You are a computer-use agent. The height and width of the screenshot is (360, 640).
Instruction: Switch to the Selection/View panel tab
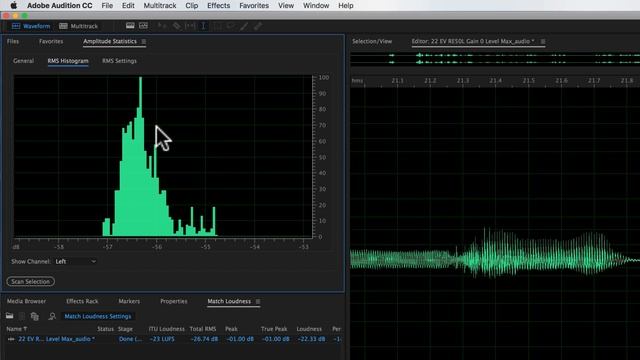(372, 41)
